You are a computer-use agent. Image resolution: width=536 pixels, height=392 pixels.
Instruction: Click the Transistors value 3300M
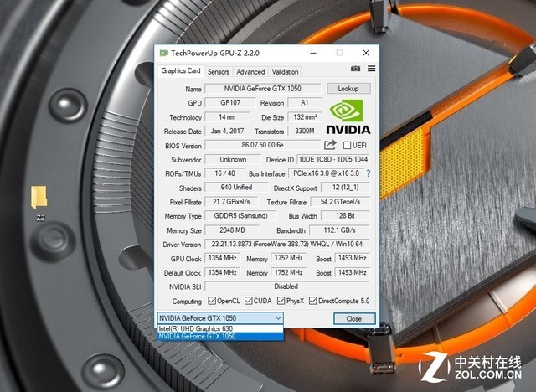(x=304, y=131)
